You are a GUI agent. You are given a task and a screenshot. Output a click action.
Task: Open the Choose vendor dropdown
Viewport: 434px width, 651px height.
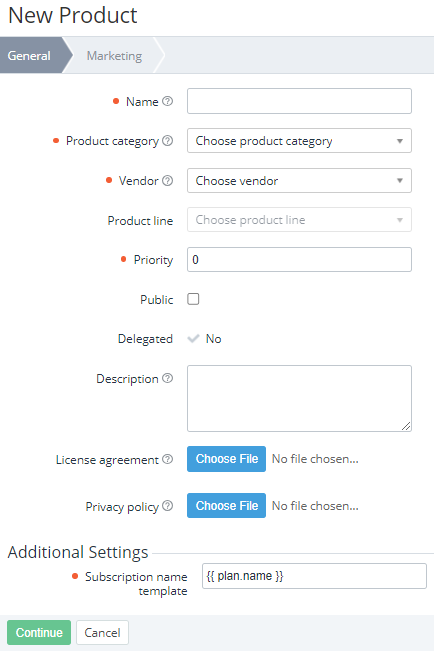pyautogui.click(x=299, y=181)
